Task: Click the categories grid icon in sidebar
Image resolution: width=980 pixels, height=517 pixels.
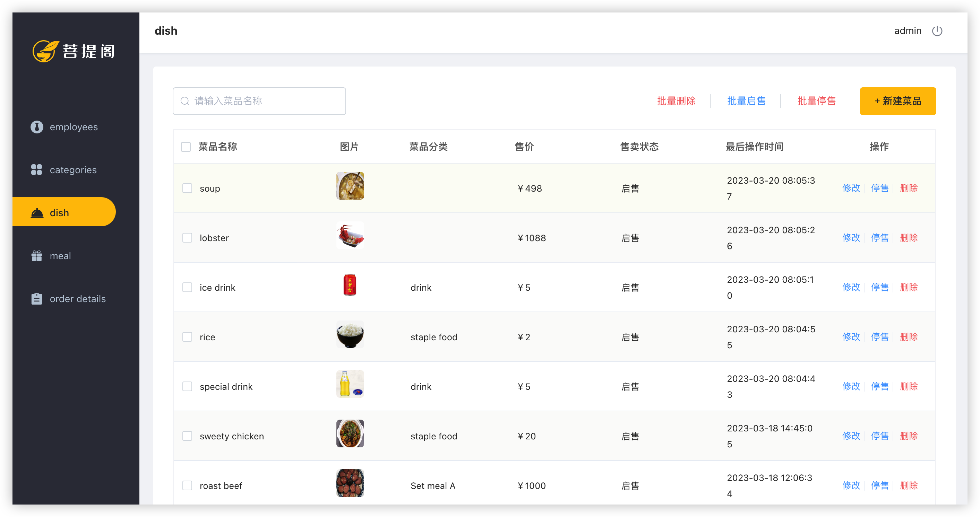Action: (x=36, y=170)
